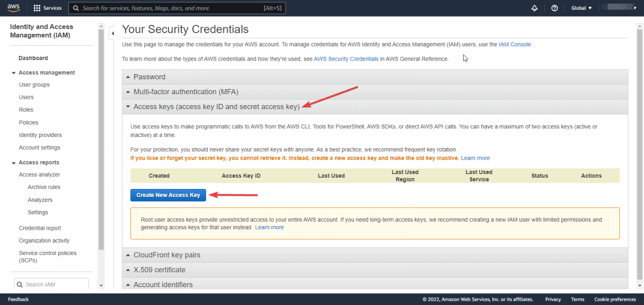Viewport: 644px width, 305px height.
Task: Click the notifications bell icon
Action: click(534, 8)
